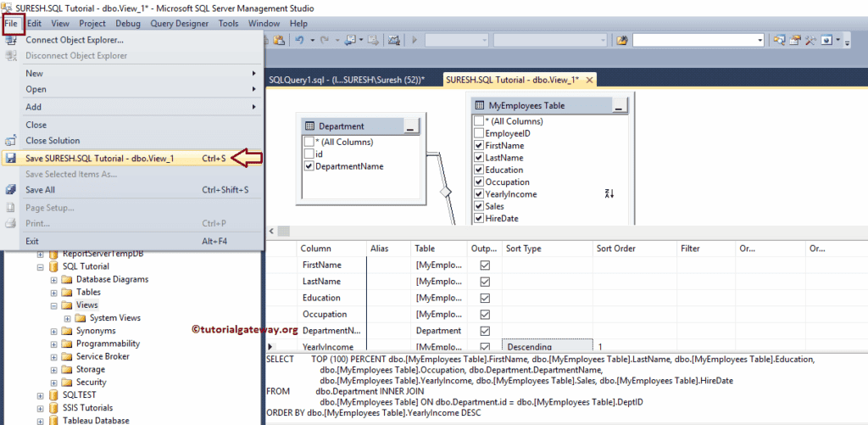Click the Close Solution icon in the File menu
Image resolution: width=868 pixels, height=425 pixels.
[11, 141]
